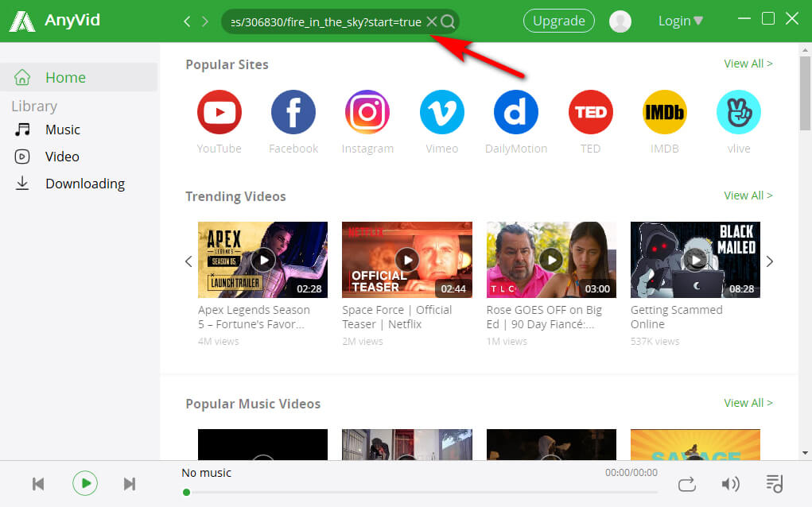
Task: Open the user avatar profile
Action: coord(620,21)
